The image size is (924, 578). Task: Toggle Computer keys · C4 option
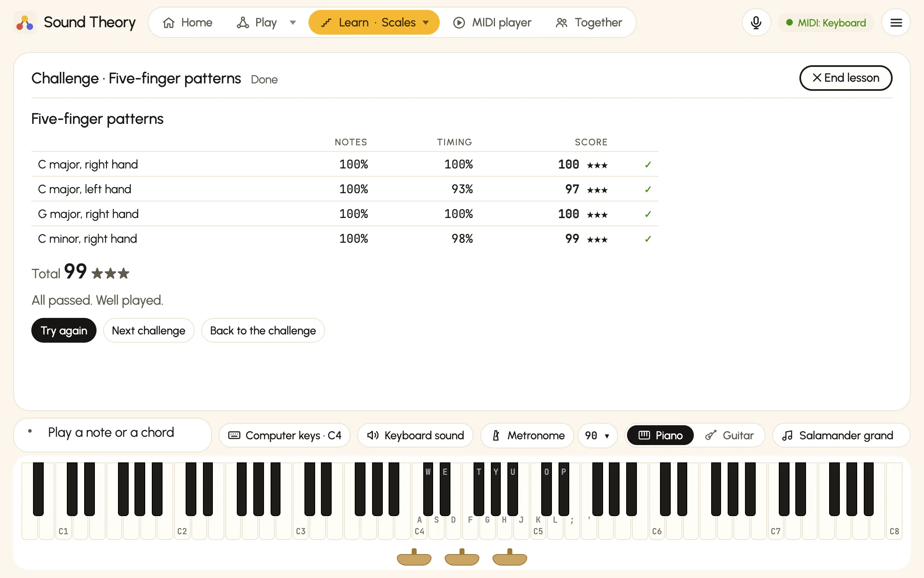(x=285, y=435)
